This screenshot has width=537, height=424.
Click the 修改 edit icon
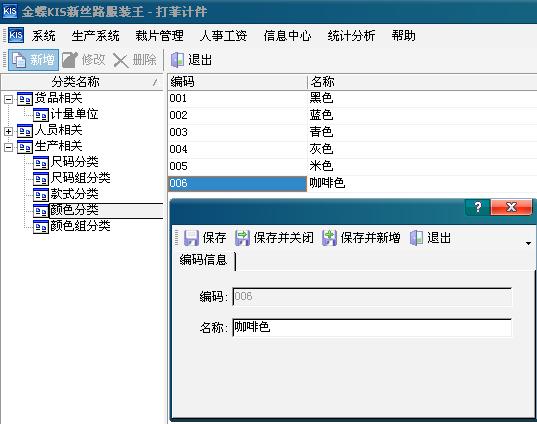click(x=70, y=60)
